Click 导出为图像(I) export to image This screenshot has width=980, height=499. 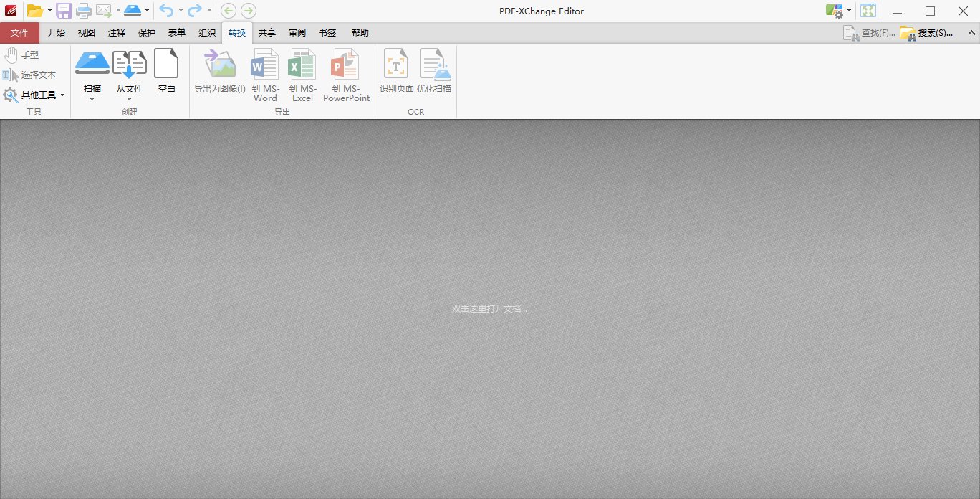coord(220,70)
